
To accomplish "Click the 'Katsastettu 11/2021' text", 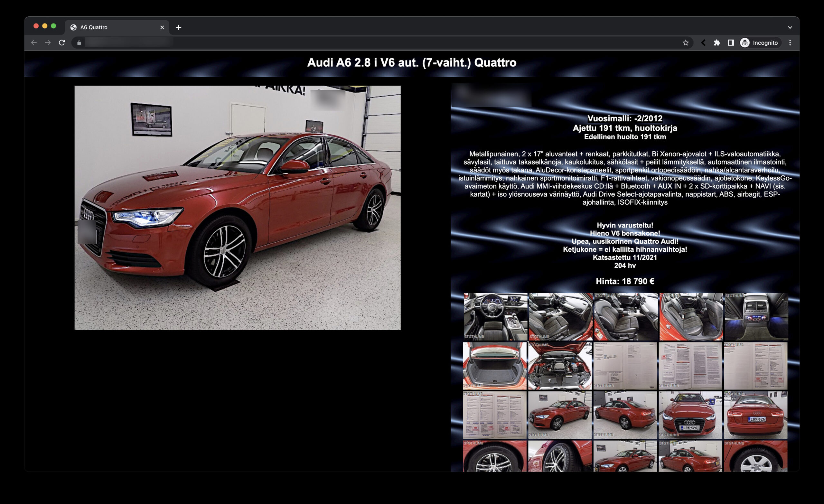I will tap(625, 257).
